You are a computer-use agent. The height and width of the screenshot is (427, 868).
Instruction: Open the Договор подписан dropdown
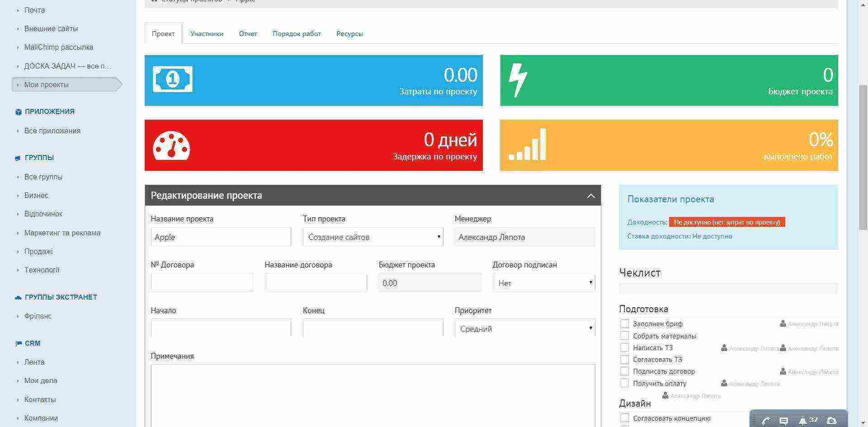pos(544,283)
